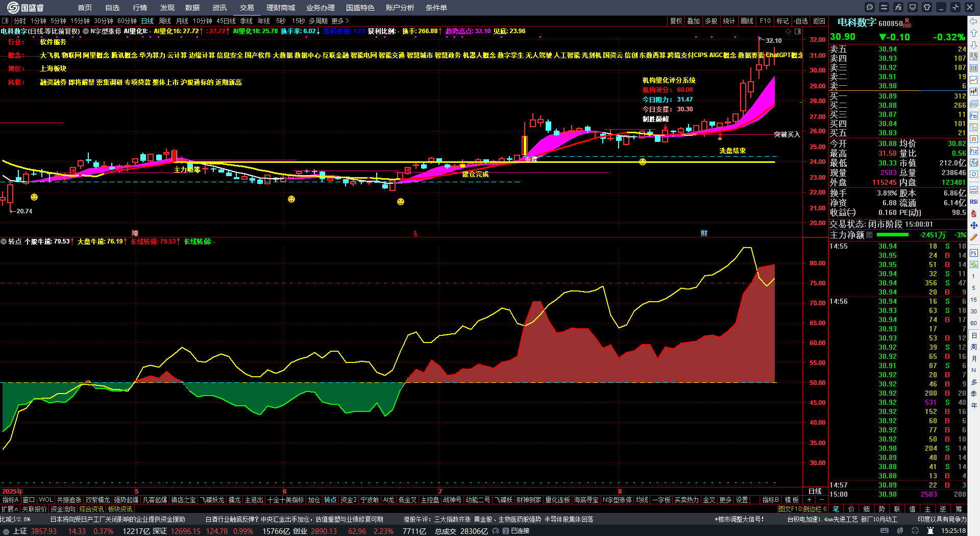This screenshot has width=980, height=536.
Task: Open the colored grid list icon in sidebar
Action: click(974, 68)
